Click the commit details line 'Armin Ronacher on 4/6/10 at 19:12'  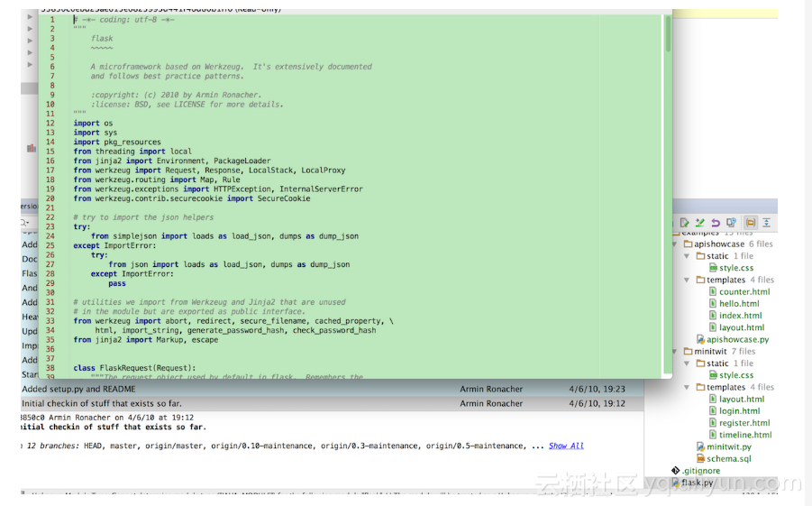(121, 418)
